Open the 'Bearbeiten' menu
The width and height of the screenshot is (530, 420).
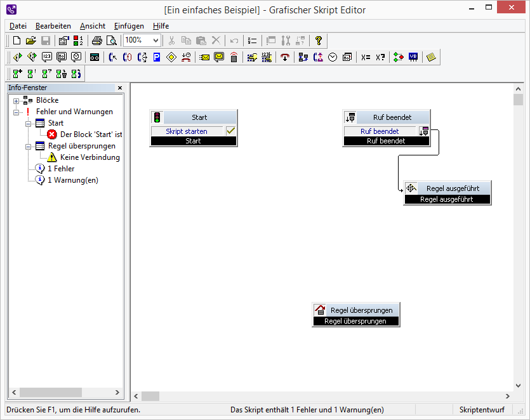53,26
